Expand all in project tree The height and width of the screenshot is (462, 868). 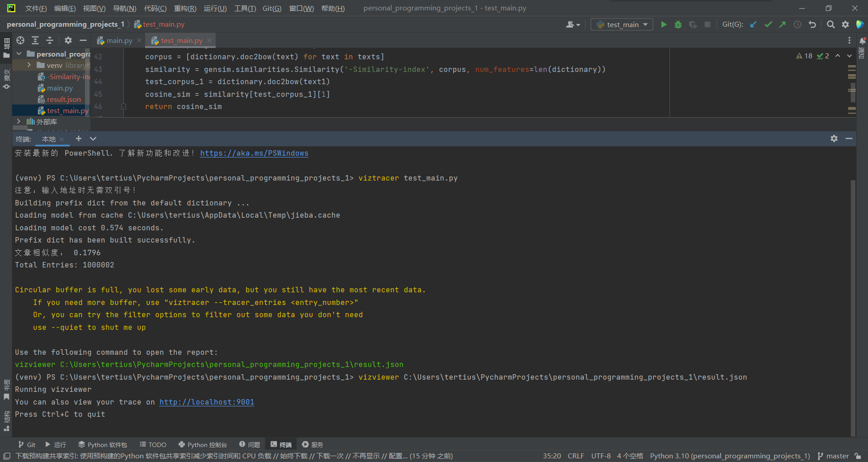tap(35, 40)
